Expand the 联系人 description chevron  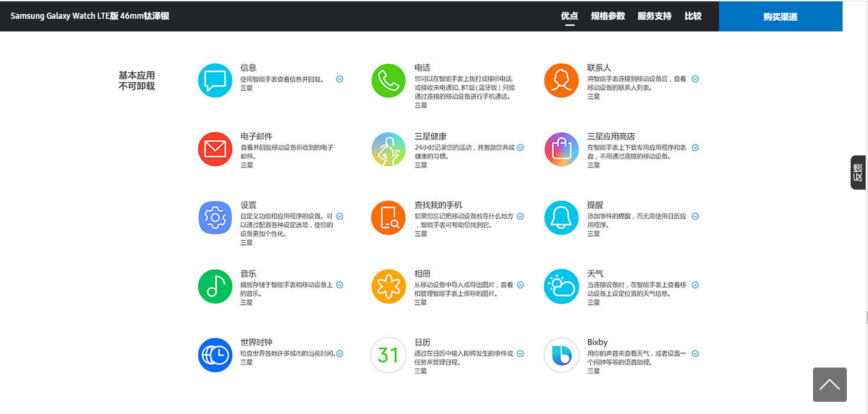(696, 79)
